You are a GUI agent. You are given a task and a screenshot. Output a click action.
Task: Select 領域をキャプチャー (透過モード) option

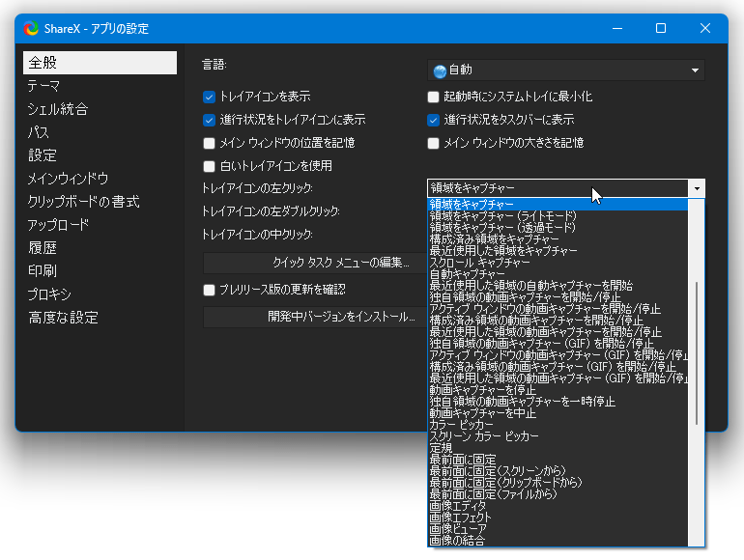558,228
